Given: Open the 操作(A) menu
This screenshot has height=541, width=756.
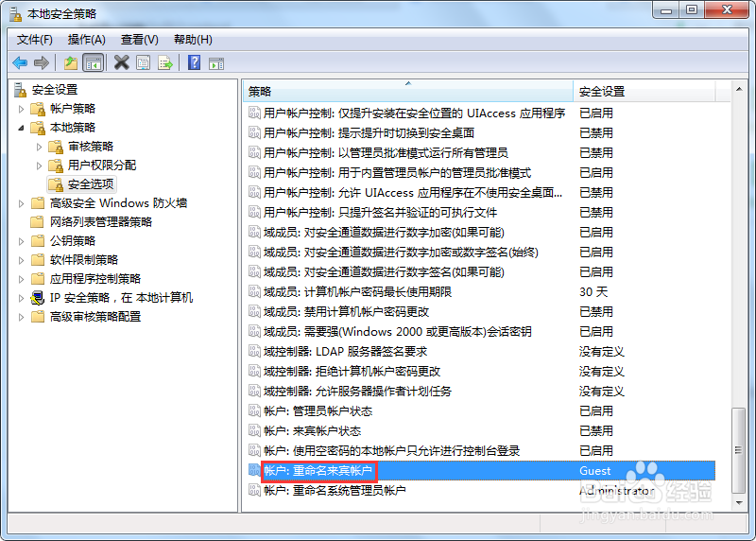Looking at the screenshot, I should pos(87,40).
